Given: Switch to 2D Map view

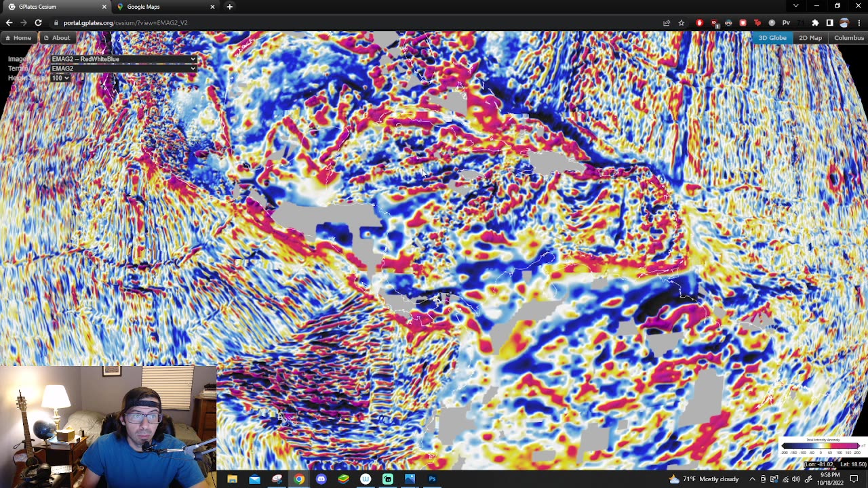Looking at the screenshot, I should point(810,38).
